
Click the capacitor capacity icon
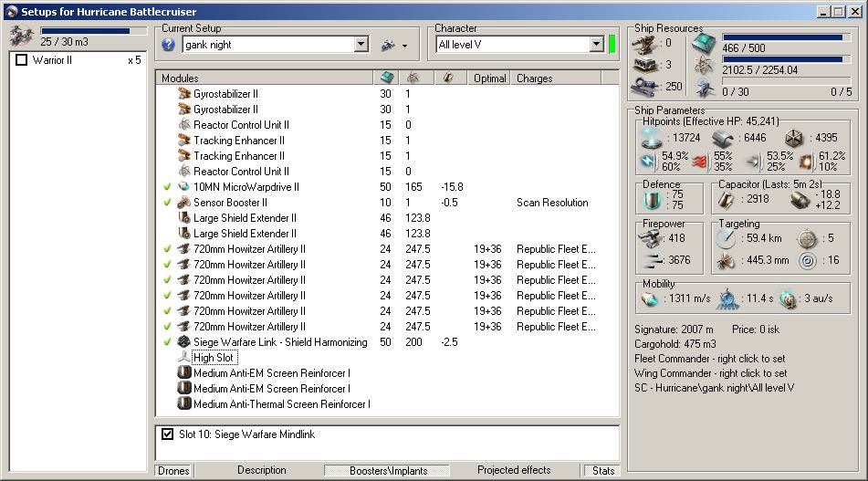(x=727, y=200)
